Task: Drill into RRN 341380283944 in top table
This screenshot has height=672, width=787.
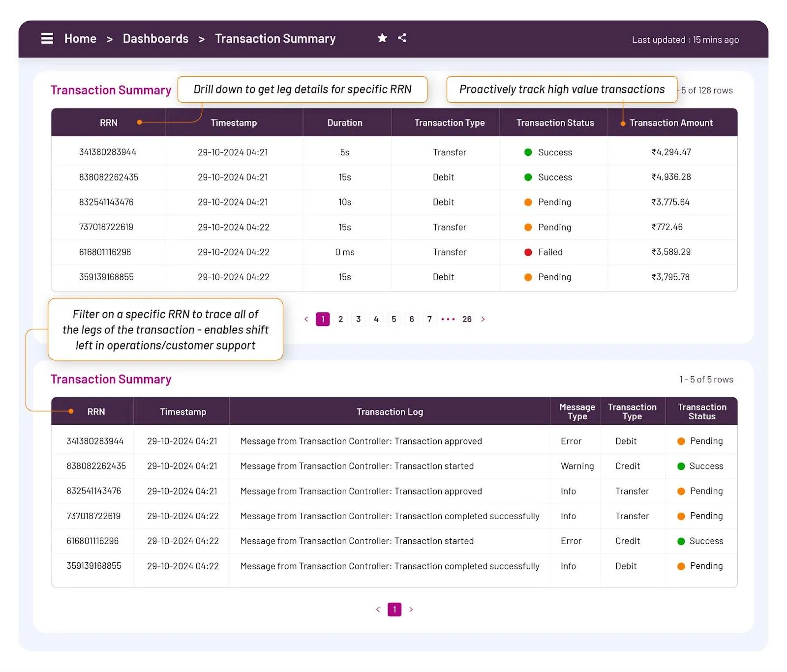Action: (x=108, y=152)
